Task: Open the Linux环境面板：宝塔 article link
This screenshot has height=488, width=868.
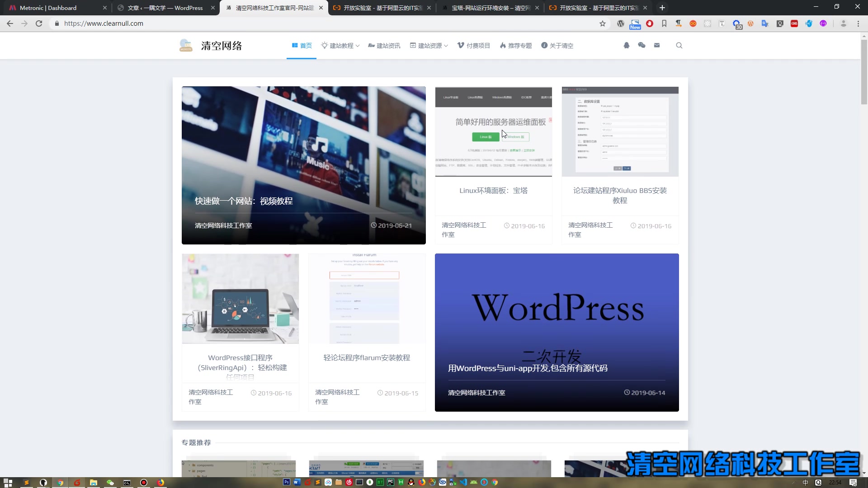Action: [493, 191]
